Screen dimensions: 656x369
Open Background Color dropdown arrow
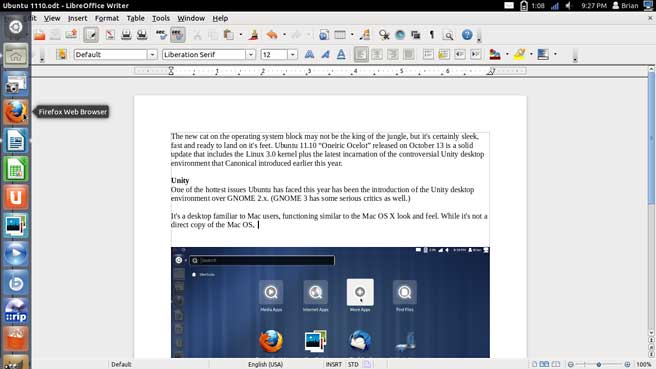pos(555,54)
